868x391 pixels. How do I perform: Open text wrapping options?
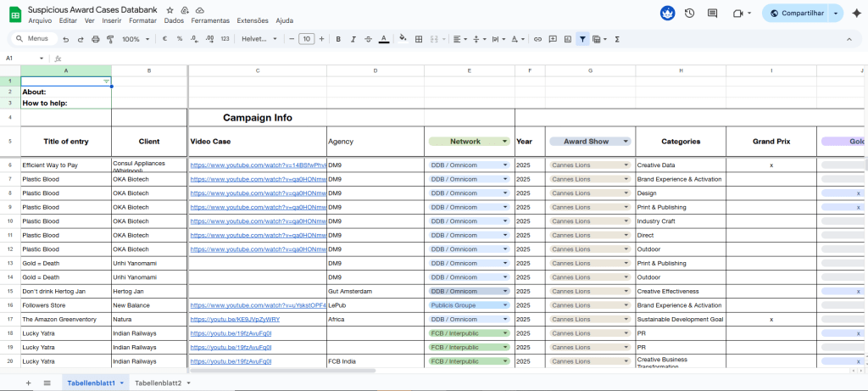(498, 39)
